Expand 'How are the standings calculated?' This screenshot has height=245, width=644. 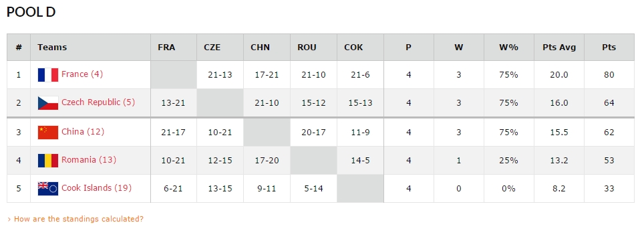75,219
